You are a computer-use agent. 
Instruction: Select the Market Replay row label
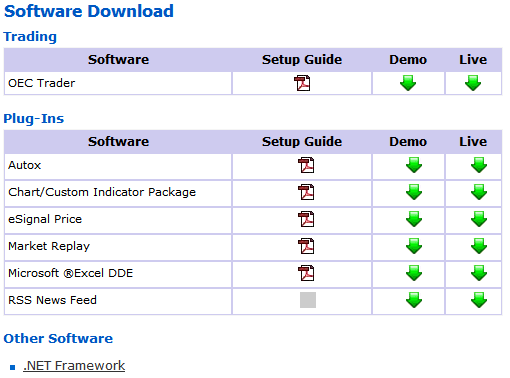pyautogui.click(x=49, y=246)
